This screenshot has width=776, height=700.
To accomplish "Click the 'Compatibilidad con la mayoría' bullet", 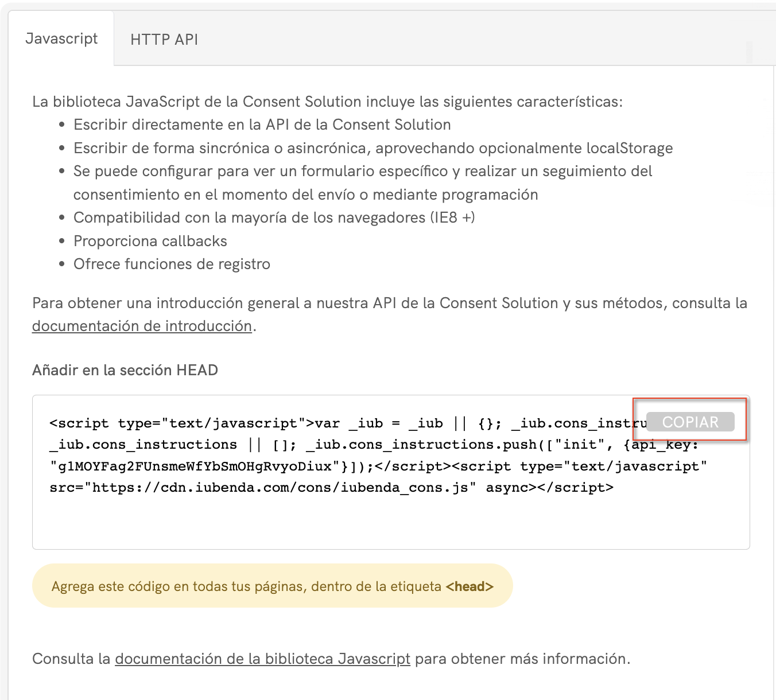I will (x=274, y=217).
